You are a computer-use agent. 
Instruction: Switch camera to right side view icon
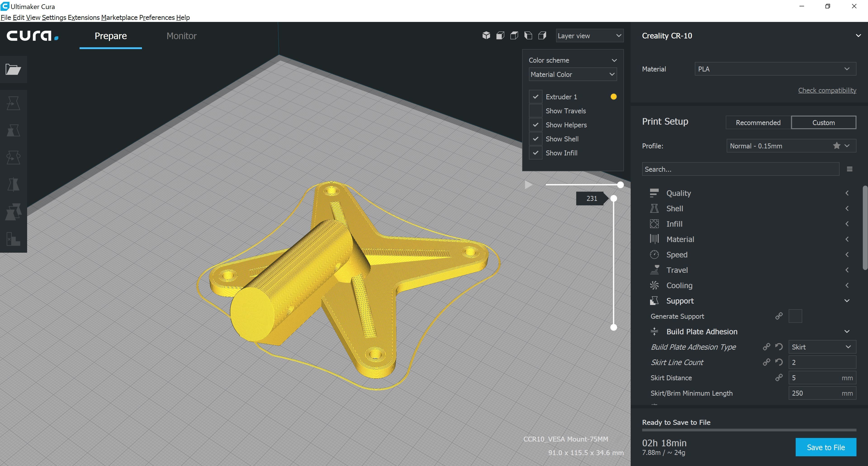point(542,36)
